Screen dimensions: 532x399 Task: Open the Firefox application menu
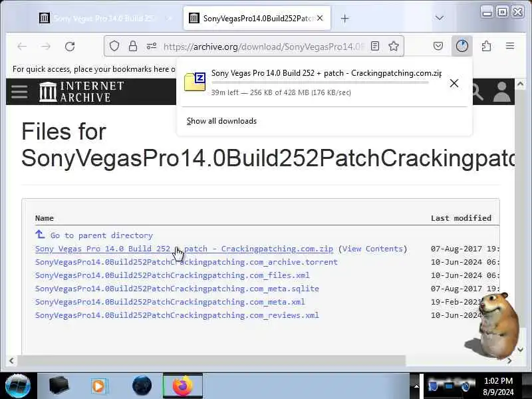tap(510, 46)
